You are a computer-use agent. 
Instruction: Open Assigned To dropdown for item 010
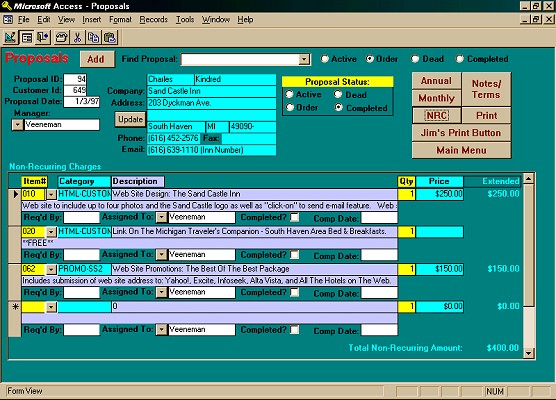(162, 217)
